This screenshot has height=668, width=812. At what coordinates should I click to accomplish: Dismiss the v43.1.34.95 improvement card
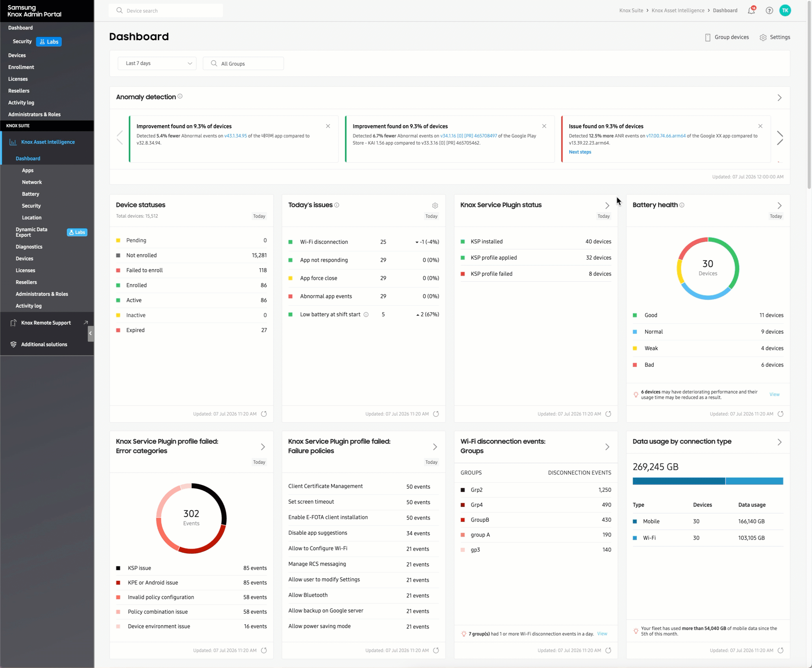point(328,126)
